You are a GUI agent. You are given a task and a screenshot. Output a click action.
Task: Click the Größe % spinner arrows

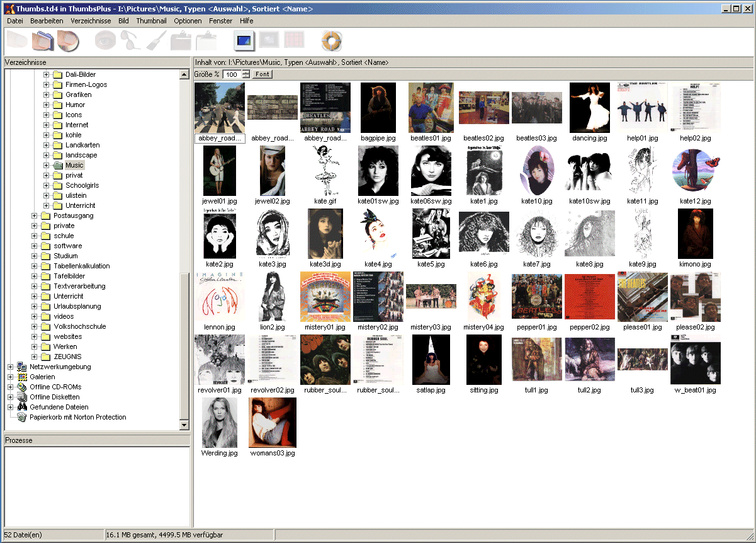(x=245, y=74)
